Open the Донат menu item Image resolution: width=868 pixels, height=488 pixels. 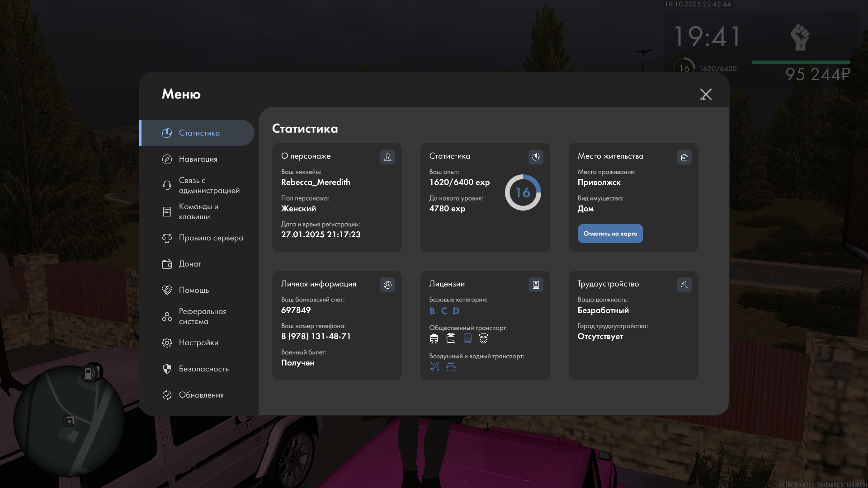190,264
